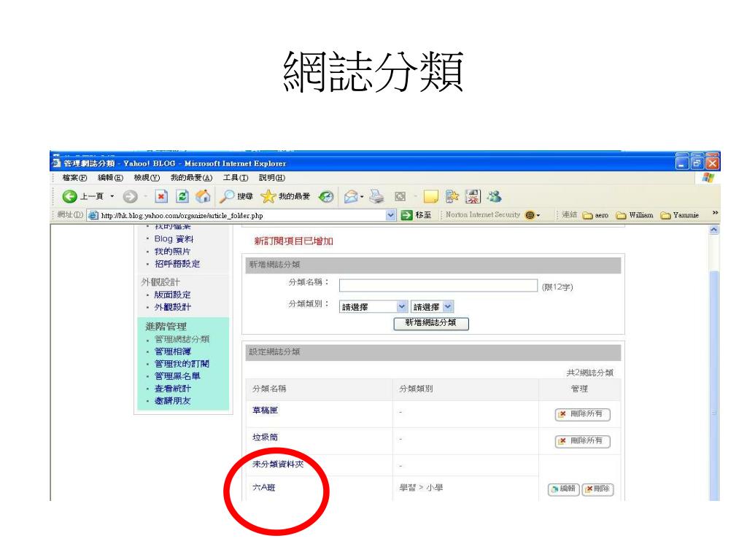Open the 未分類資料夾 category link
This screenshot has width=747, height=560.
278,464
